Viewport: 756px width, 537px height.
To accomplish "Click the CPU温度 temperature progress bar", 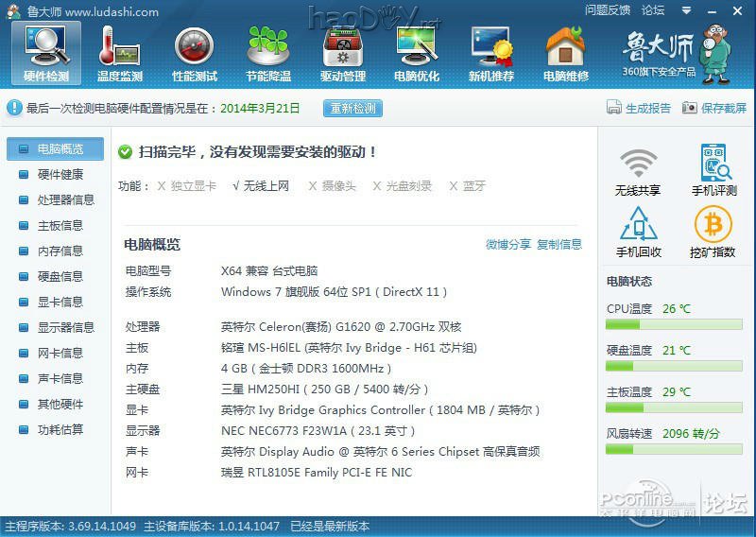I will click(675, 325).
